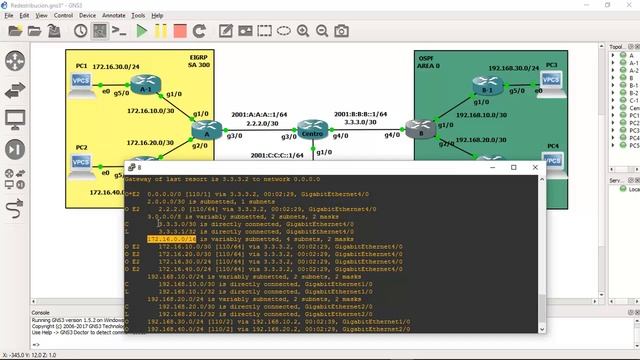Select router B on canvas

[420, 129]
